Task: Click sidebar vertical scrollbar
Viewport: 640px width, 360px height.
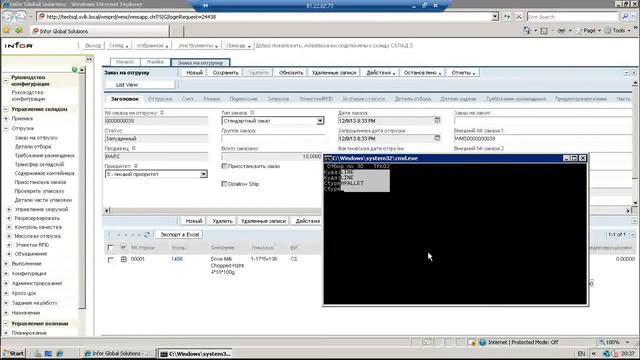Action: coord(82,188)
